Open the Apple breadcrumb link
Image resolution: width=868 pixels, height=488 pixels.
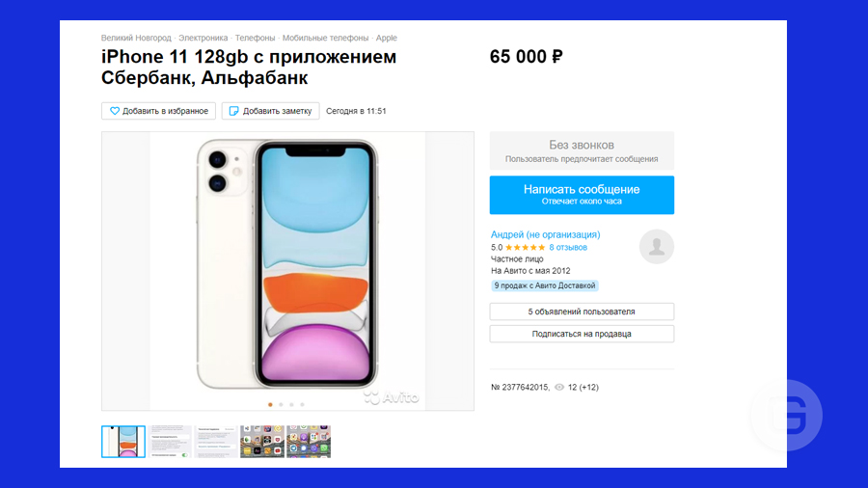[x=387, y=38]
